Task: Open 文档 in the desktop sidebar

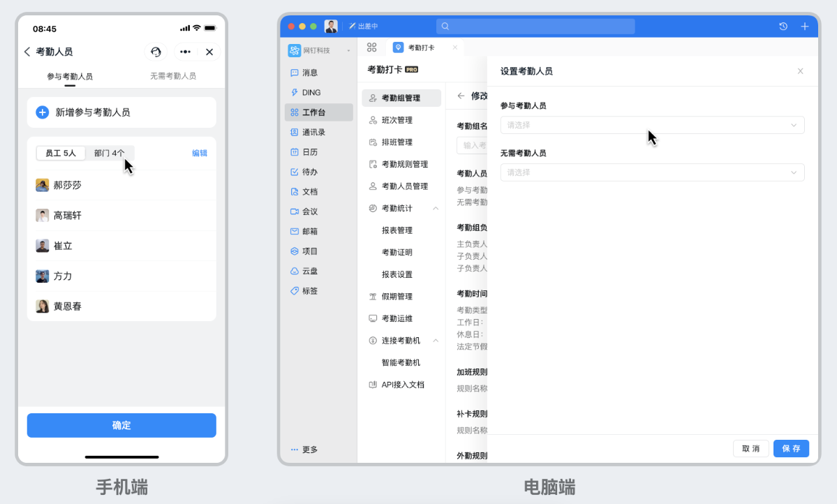Action: [319, 192]
